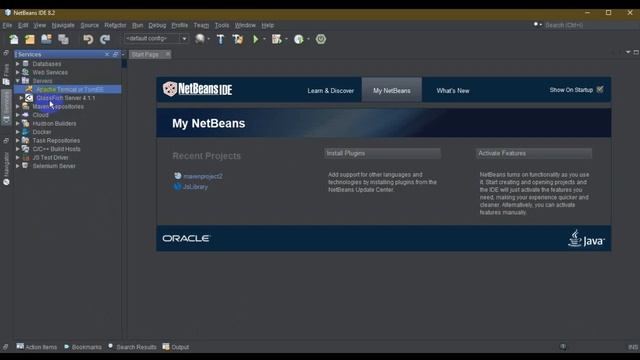The height and width of the screenshot is (360, 640).
Task: Open the Output window button
Action: 176,347
